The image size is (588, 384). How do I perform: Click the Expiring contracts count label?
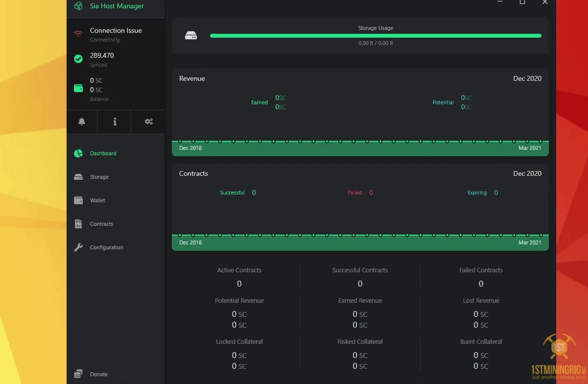477,192
